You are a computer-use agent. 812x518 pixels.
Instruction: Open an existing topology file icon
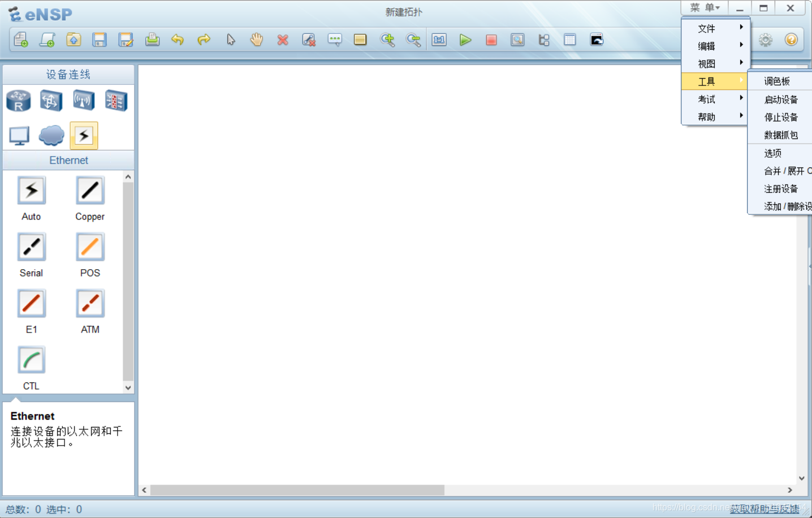pos(74,40)
